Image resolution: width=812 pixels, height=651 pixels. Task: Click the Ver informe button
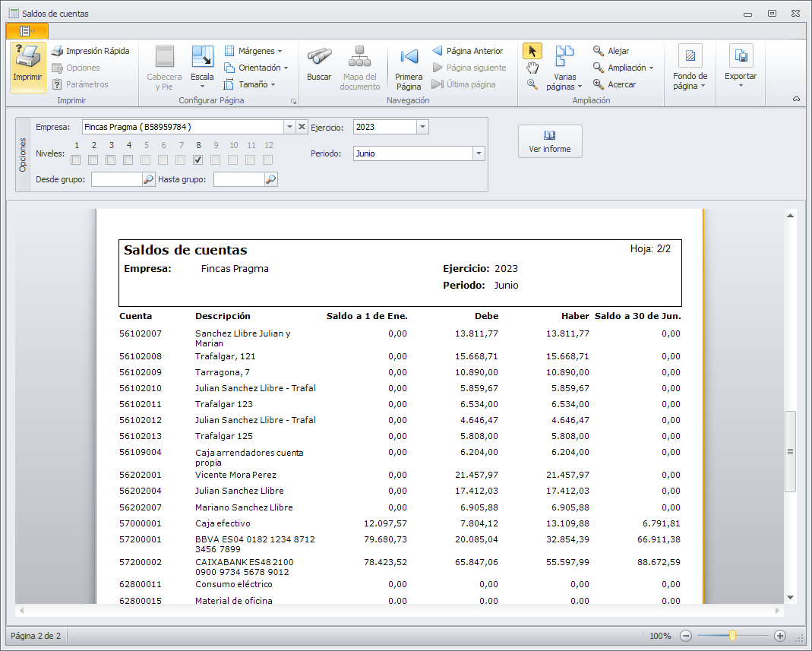(x=550, y=141)
